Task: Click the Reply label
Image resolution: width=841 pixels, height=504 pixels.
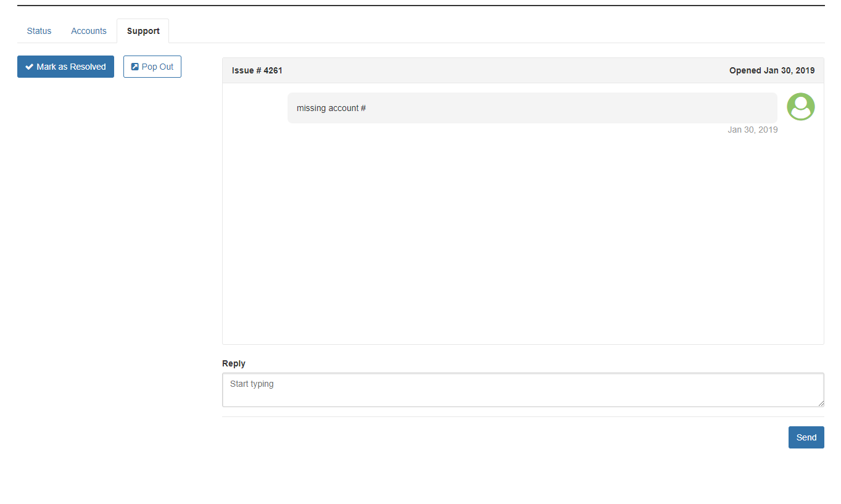Action: coord(234,363)
